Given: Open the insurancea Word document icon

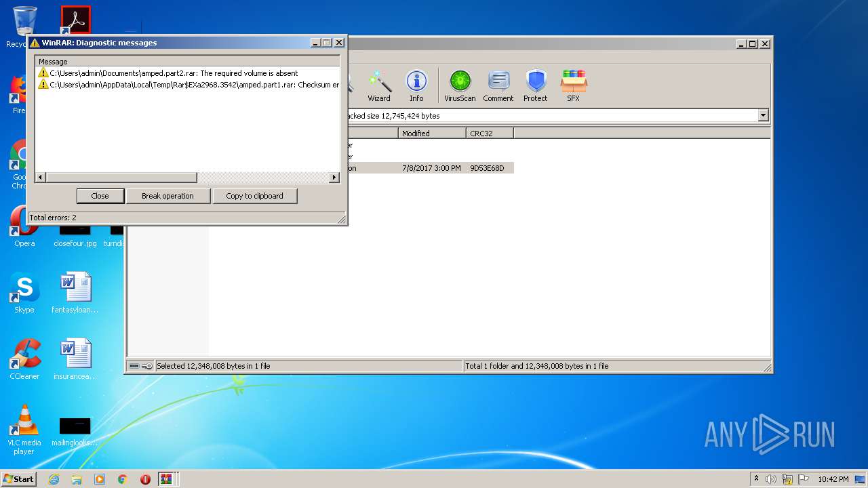Looking at the screenshot, I should pyautogui.click(x=75, y=360).
